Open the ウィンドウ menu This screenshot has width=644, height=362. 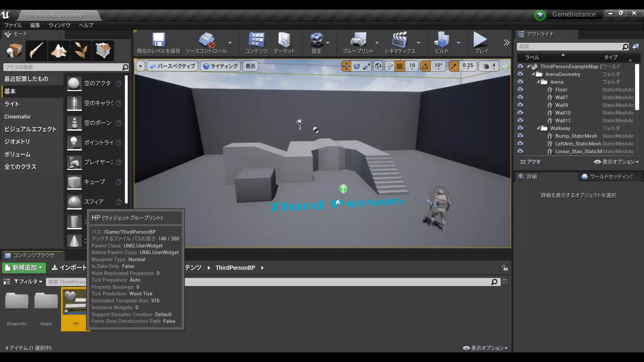pos(59,25)
